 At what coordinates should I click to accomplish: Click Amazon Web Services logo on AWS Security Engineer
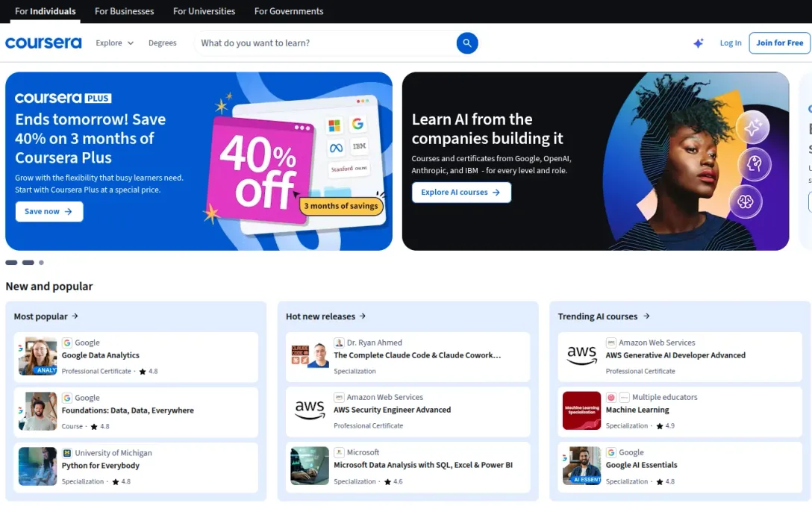(339, 397)
